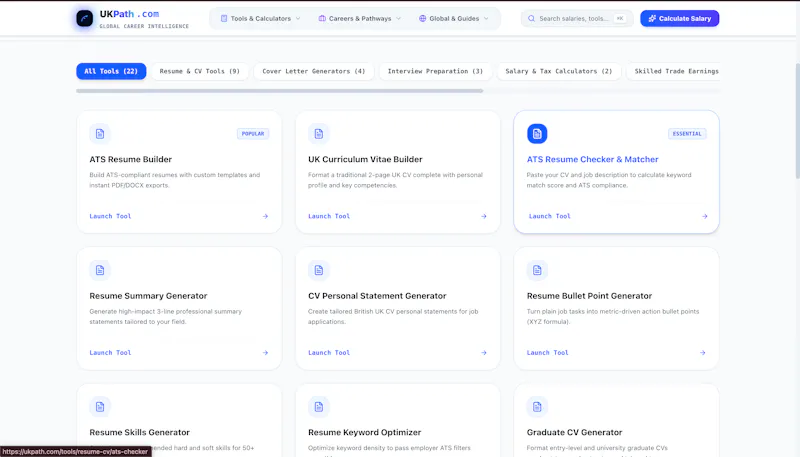Select the Interview Preparation (3) tab
This screenshot has width=800, height=457.
click(435, 71)
